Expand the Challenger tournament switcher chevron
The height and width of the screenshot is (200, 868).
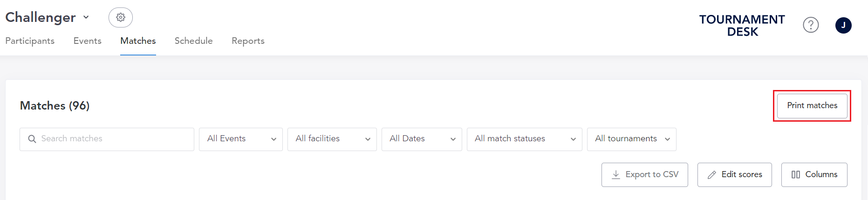point(86,17)
